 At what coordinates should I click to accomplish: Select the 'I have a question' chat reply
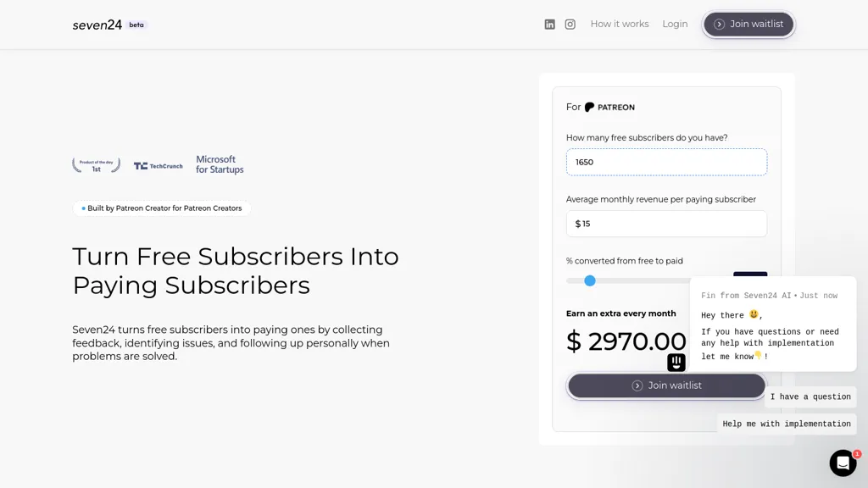point(810,396)
